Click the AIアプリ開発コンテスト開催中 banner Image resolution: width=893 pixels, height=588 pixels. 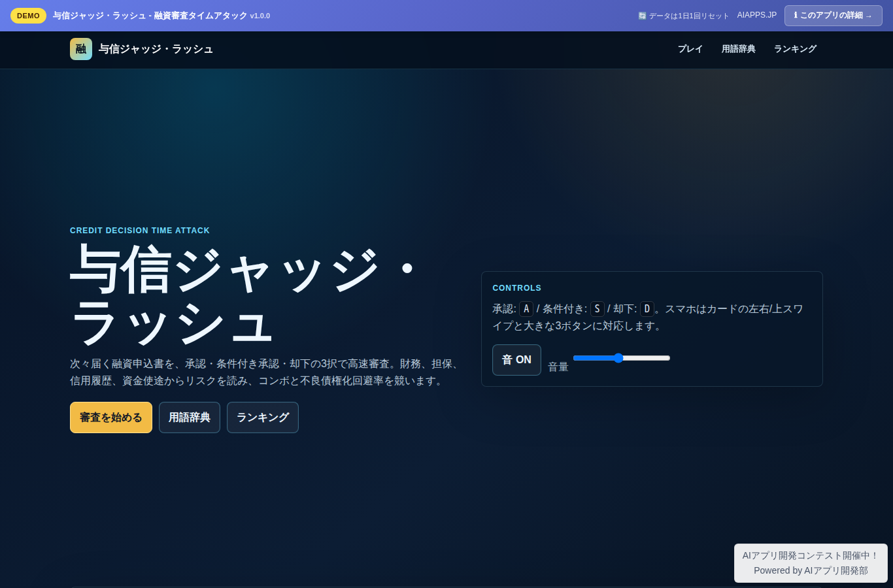click(x=811, y=555)
